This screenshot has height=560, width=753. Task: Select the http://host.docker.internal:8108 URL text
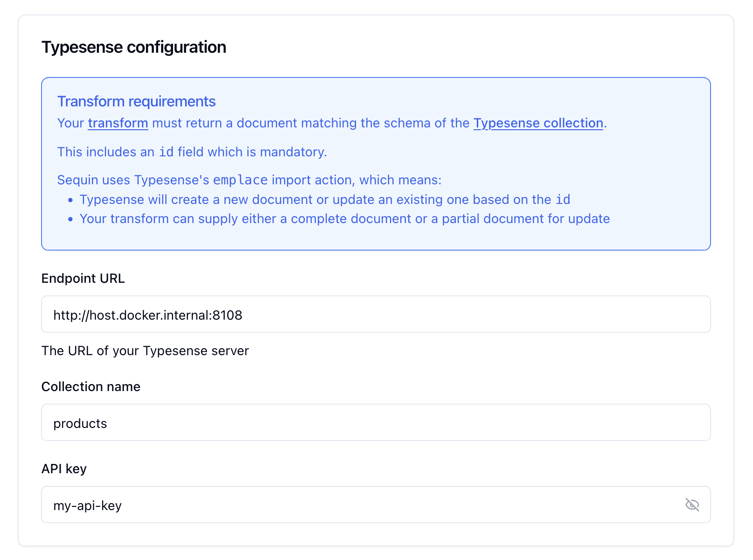coord(148,315)
